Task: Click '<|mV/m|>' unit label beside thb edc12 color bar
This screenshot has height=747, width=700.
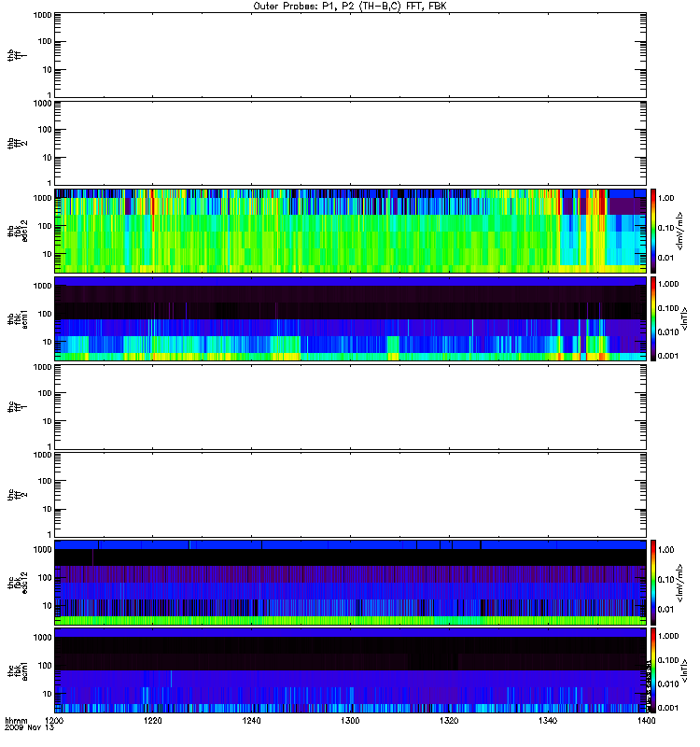Action: 680,231
